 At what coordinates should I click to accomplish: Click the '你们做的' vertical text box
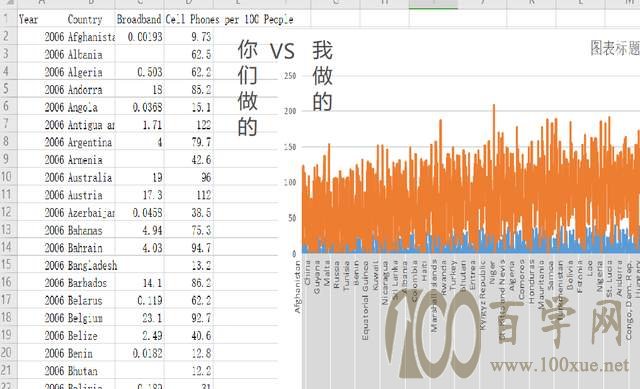247,87
